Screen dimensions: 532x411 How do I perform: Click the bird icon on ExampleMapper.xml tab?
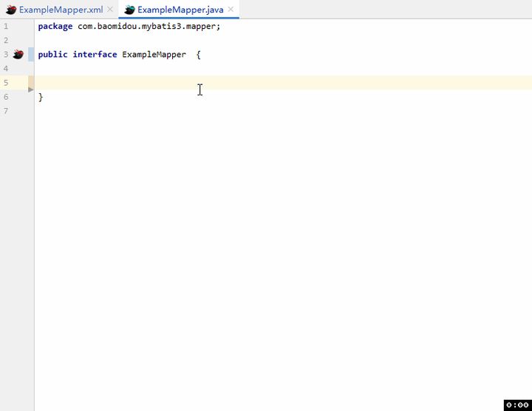pos(11,10)
